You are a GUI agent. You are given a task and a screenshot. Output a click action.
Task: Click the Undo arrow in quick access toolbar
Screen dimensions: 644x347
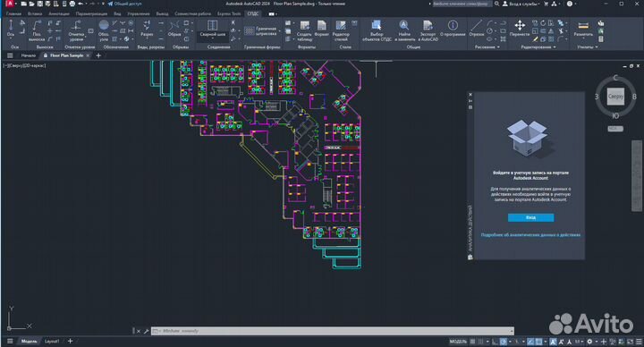tap(80, 4)
